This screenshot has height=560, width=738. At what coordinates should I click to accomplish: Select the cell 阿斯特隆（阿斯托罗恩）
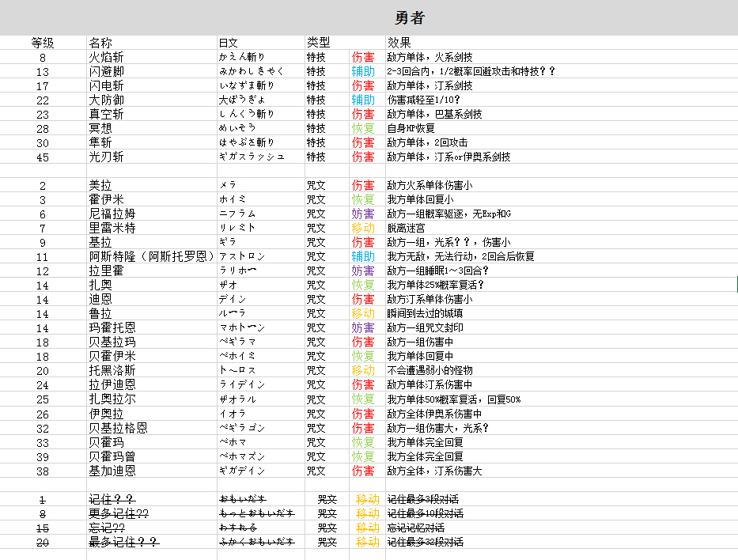point(152,256)
